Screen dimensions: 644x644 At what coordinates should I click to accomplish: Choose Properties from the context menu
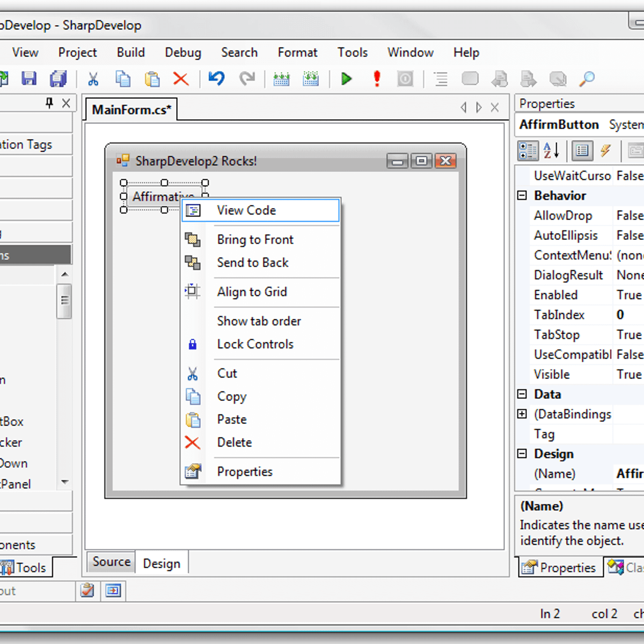(x=261, y=472)
